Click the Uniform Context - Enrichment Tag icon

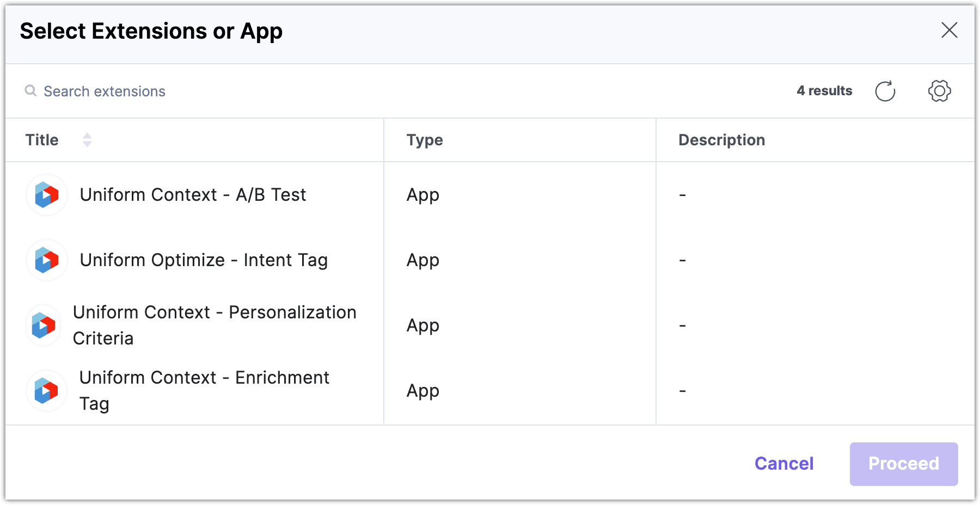click(x=46, y=390)
